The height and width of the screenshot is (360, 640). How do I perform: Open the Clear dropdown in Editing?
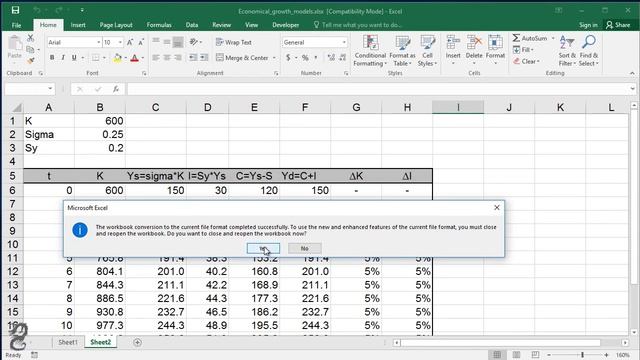pyautogui.click(x=526, y=61)
